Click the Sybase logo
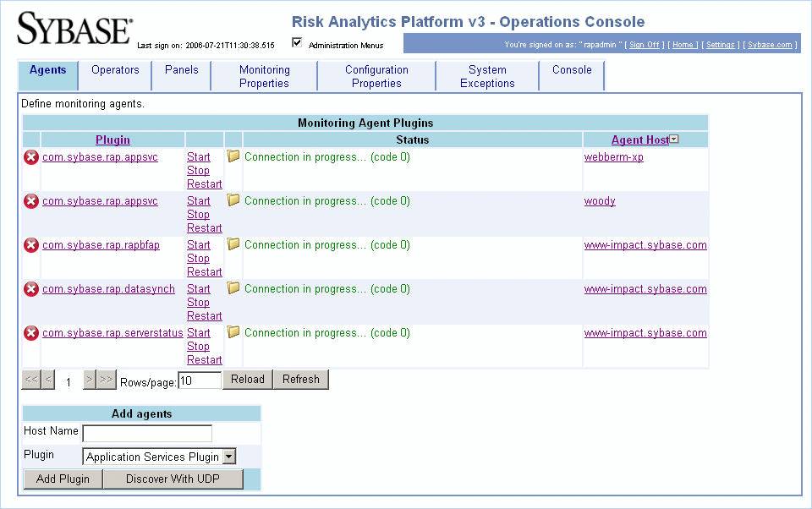Viewport: 812px width, 509px height. point(74,29)
